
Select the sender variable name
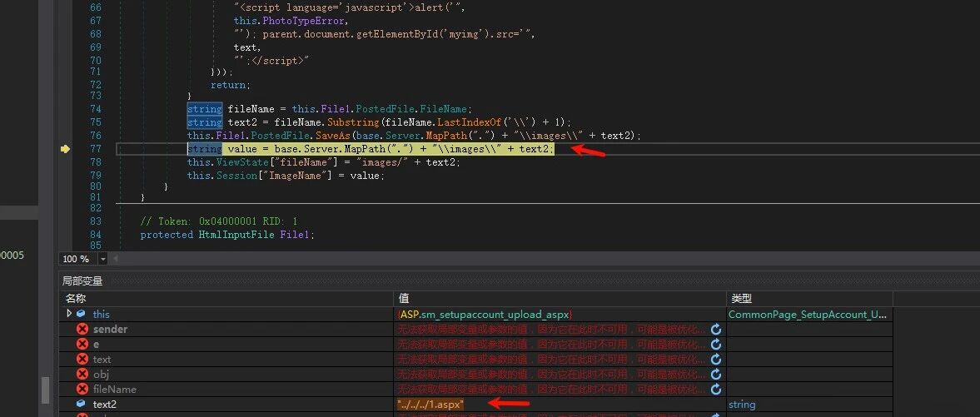[110, 329]
